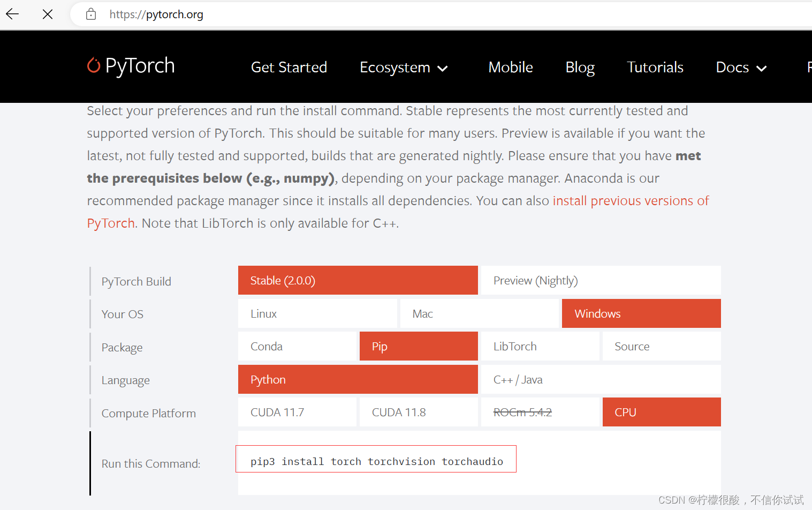
Task: Select the Conda package option
Action: click(297, 346)
